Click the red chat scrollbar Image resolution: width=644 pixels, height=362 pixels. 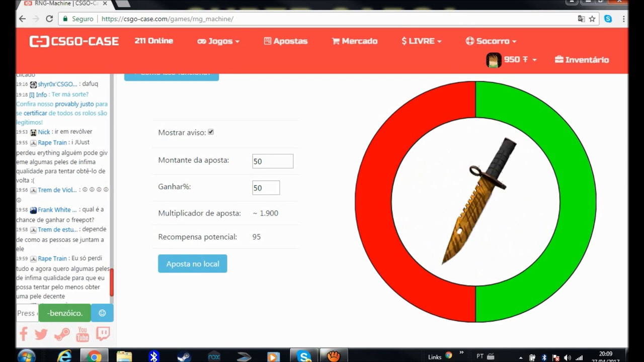point(112,283)
